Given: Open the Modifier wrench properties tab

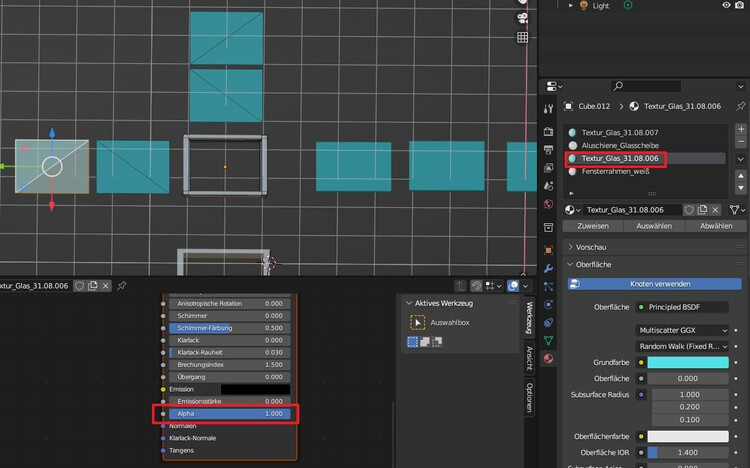Looking at the screenshot, I should [548, 269].
